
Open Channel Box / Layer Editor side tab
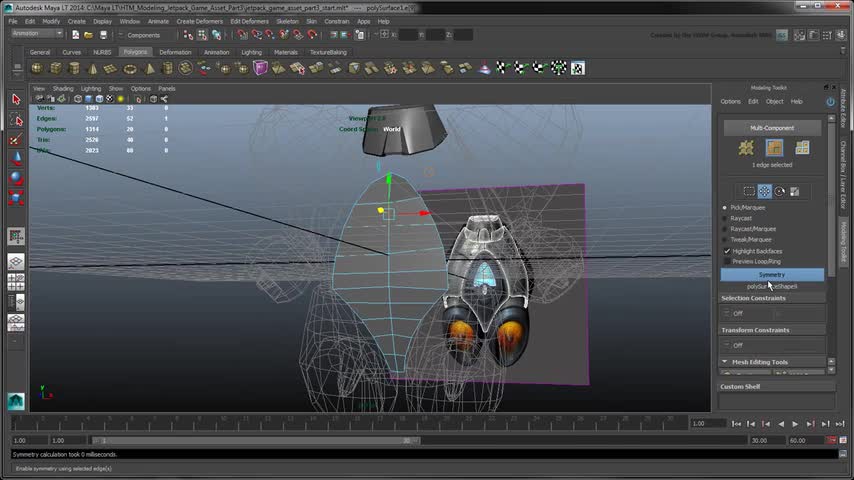(843, 174)
